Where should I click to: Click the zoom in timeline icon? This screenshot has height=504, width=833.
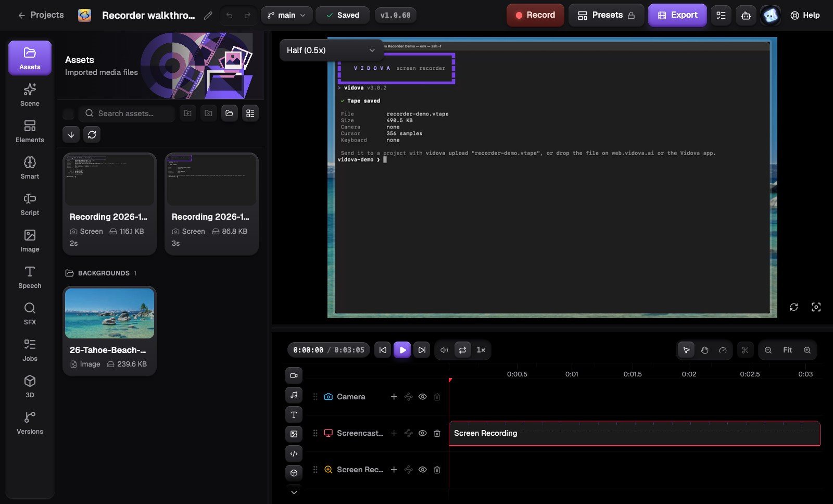coord(807,350)
